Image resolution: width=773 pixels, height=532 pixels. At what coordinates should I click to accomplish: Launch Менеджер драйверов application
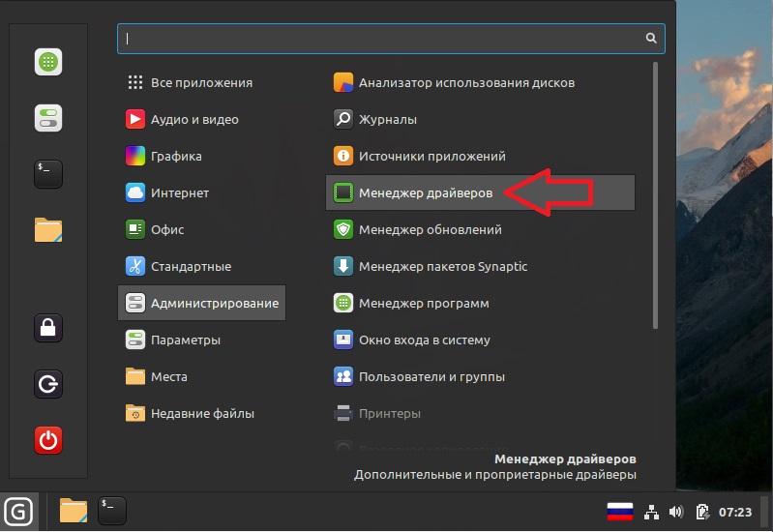pyautogui.click(x=425, y=193)
